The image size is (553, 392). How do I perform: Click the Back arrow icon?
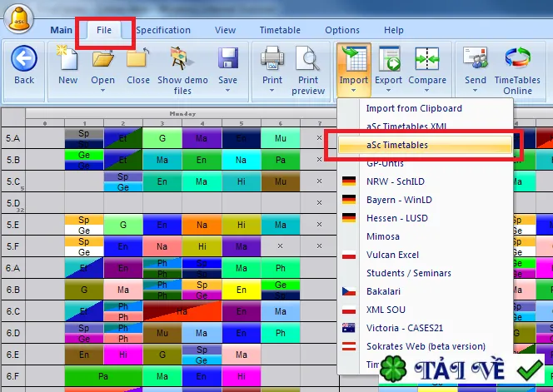click(24, 58)
